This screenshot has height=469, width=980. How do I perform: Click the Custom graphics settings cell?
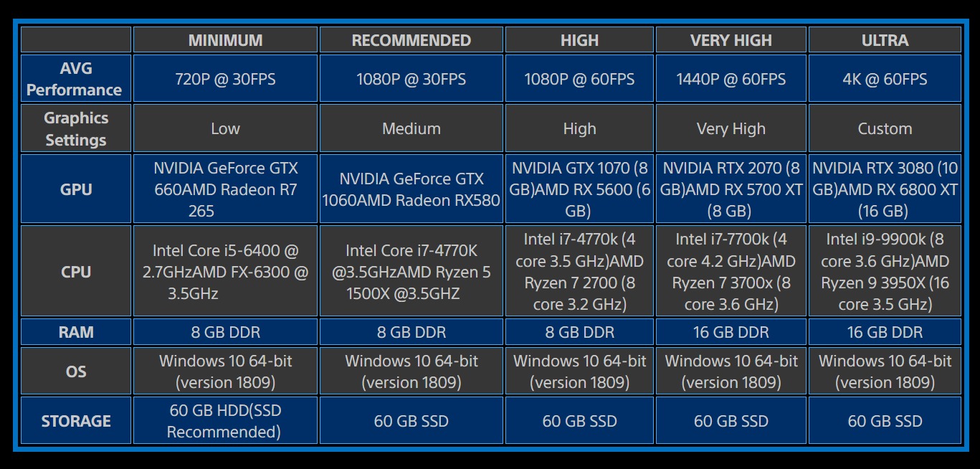885,129
